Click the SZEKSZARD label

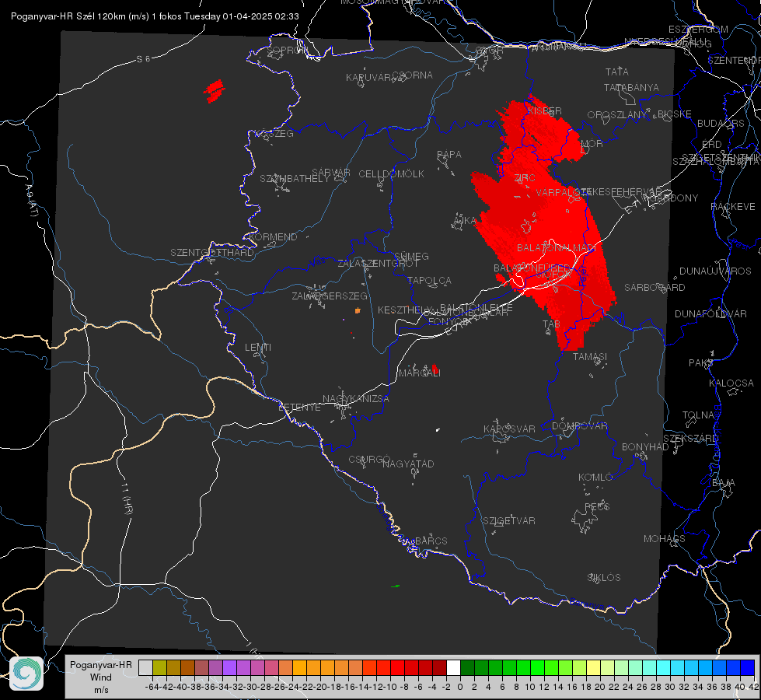(689, 439)
